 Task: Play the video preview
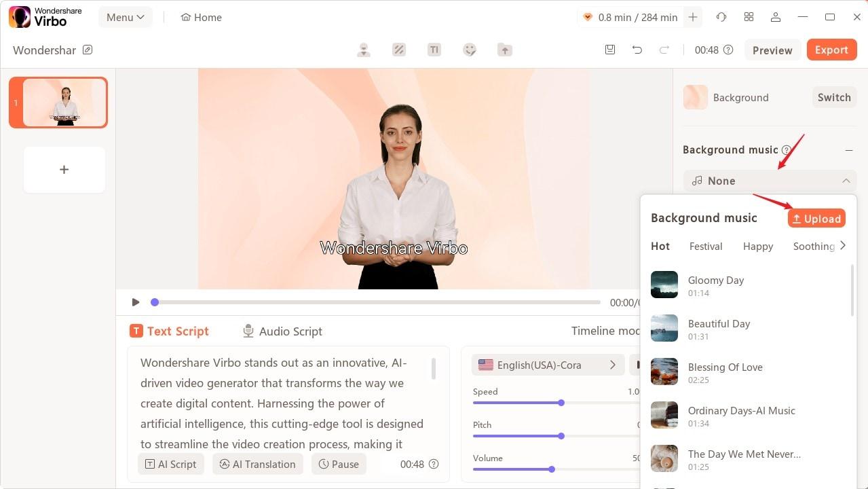coord(136,302)
